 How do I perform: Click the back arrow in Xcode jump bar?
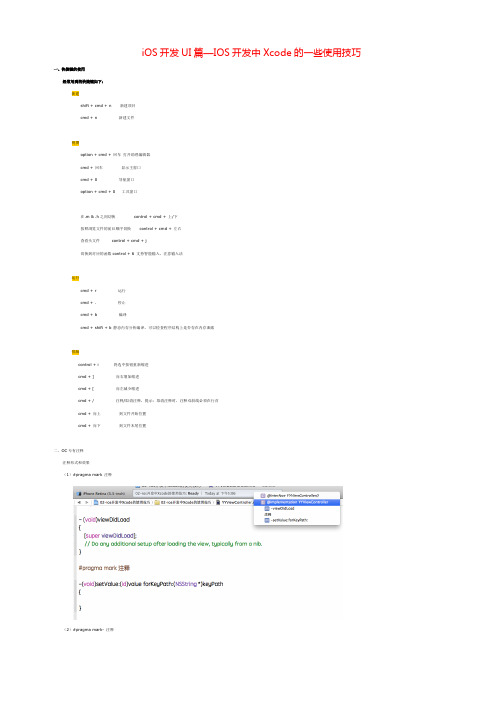(79, 502)
